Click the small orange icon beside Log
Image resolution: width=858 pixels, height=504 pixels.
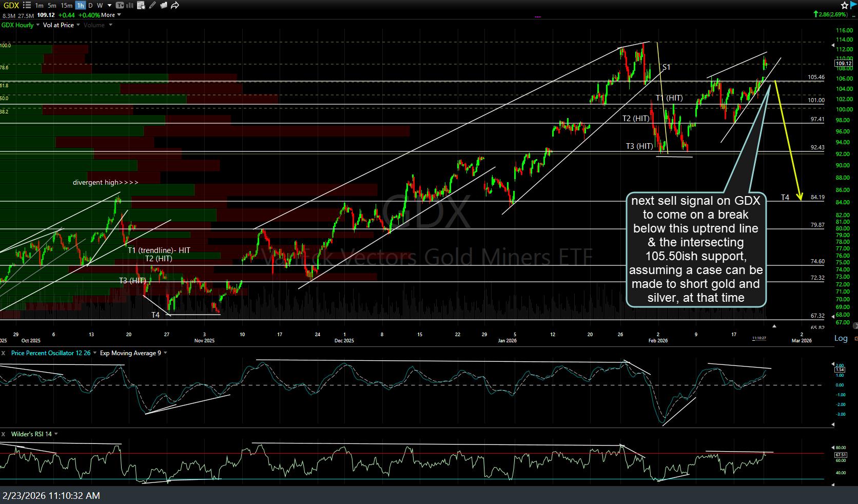pos(855,338)
